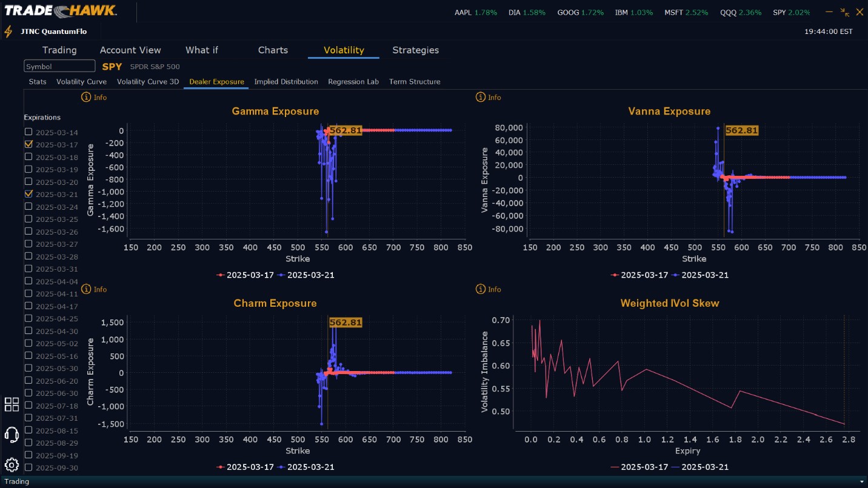This screenshot has width=868, height=488.
Task: Check the 2025-03-20 expiration
Action: coord(28,182)
